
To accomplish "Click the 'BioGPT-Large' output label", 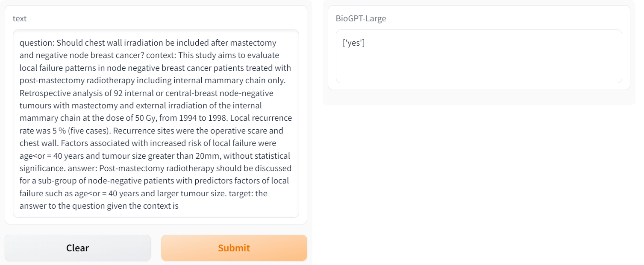I will coord(360,18).
